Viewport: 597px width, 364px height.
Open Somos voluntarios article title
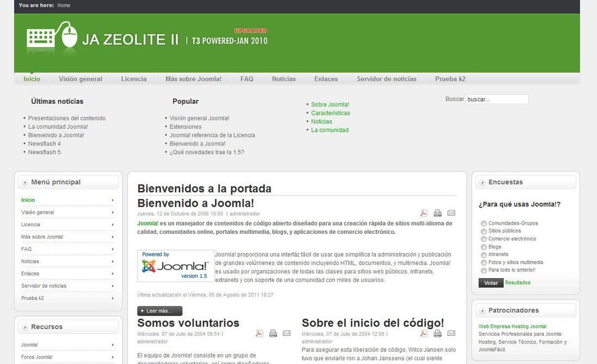coord(188,323)
